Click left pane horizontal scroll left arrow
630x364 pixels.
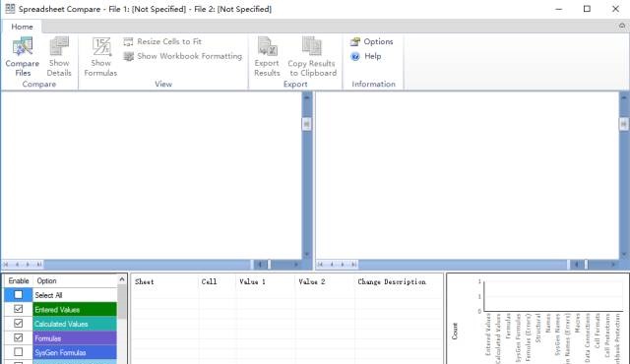[260, 265]
